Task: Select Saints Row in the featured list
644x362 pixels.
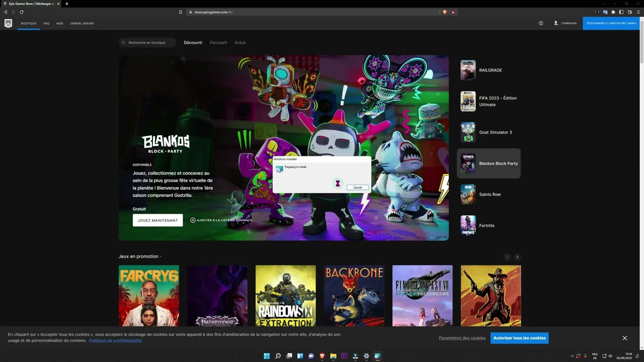Action: click(x=489, y=195)
